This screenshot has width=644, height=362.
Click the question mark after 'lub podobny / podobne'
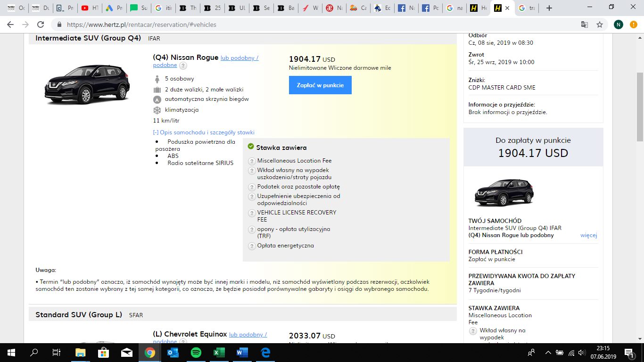pos(183,66)
